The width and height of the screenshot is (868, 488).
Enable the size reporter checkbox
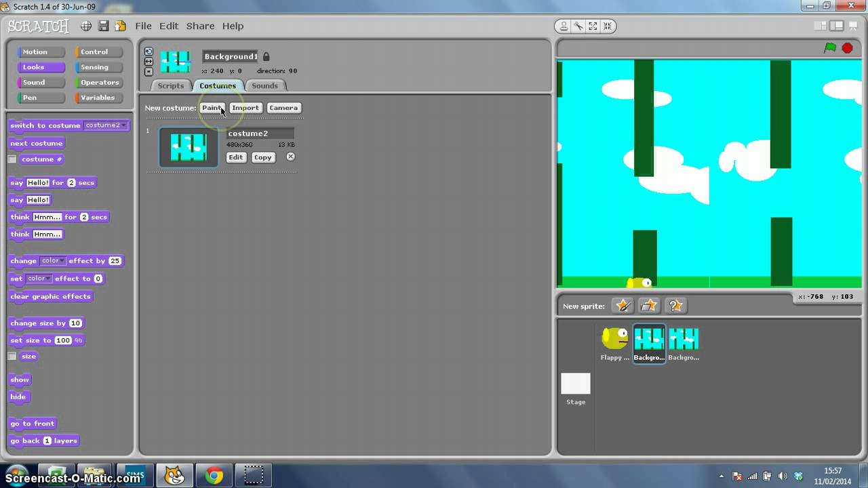pyautogui.click(x=12, y=356)
